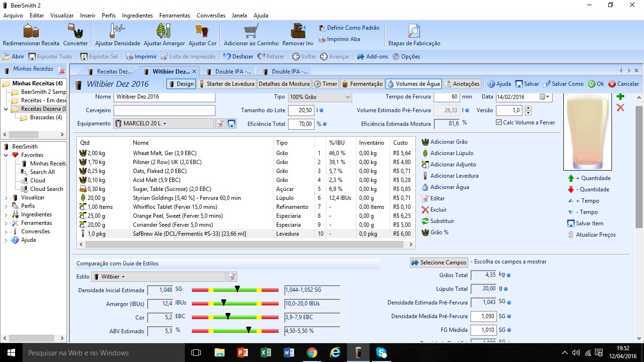644x362 pixels.
Task: Collapse the Receitas Dezena folder
Action: 6,109
